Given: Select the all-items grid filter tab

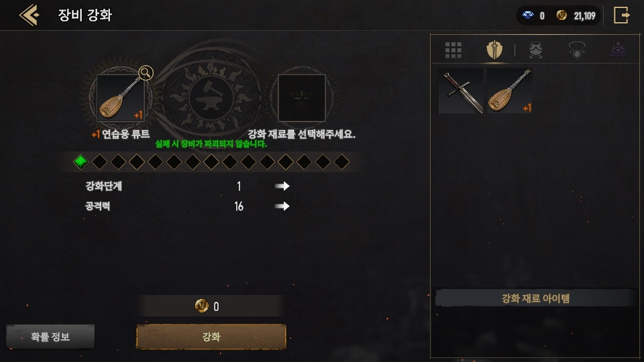Looking at the screenshot, I should coord(453,50).
